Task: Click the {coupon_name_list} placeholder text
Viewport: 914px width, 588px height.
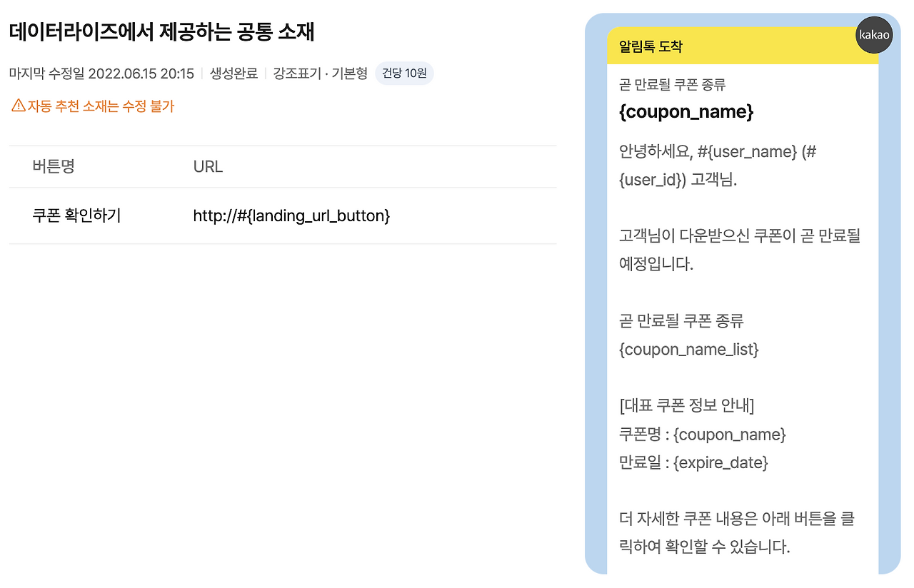Action: (688, 349)
